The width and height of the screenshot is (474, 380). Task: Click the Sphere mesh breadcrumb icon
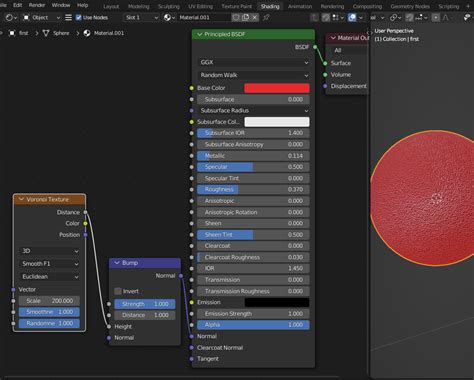click(x=46, y=33)
